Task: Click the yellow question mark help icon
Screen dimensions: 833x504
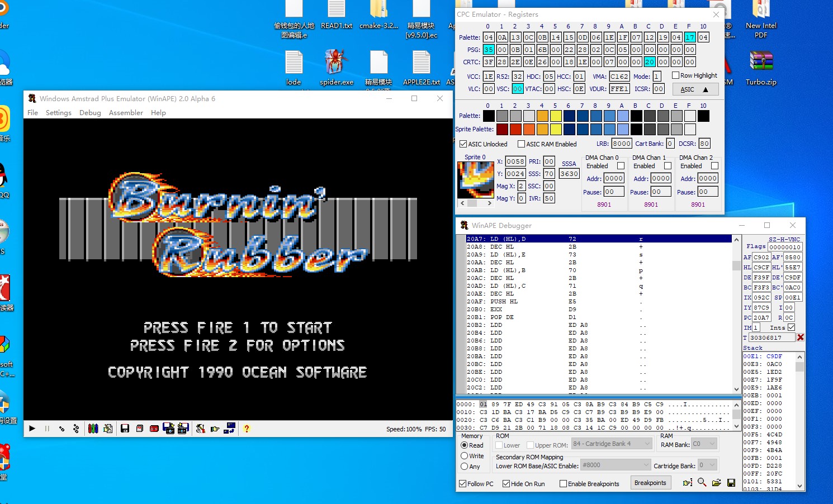Action: click(247, 429)
